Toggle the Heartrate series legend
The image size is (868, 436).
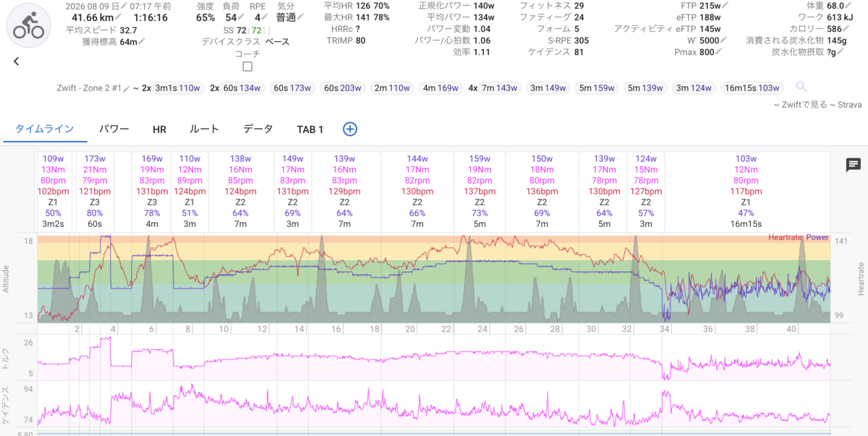(x=786, y=237)
